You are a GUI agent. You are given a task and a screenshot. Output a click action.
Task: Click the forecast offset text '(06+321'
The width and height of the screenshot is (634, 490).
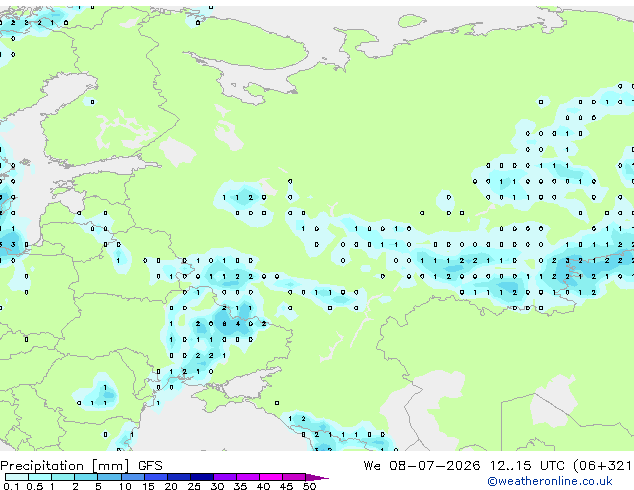tap(602, 466)
